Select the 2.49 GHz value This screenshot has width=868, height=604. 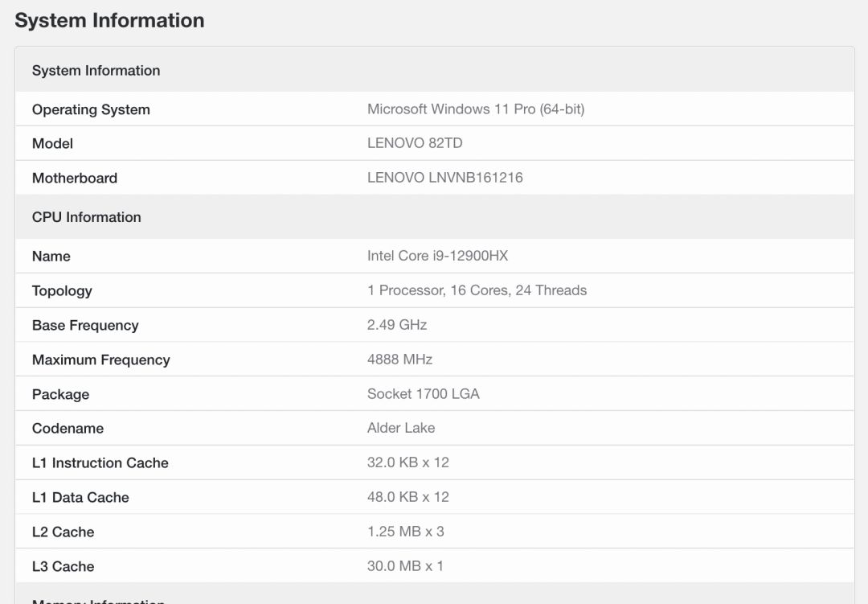[397, 324]
